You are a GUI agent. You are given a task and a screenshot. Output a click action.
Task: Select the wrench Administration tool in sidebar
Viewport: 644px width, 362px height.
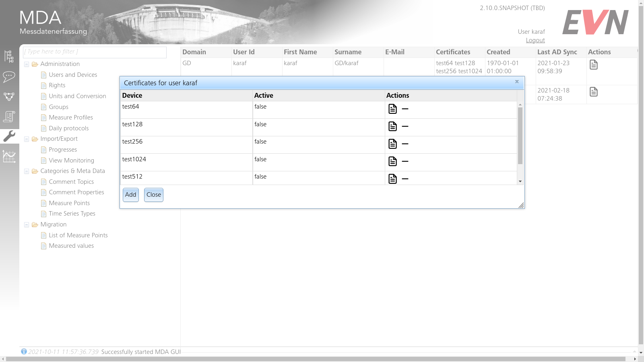[x=10, y=136]
